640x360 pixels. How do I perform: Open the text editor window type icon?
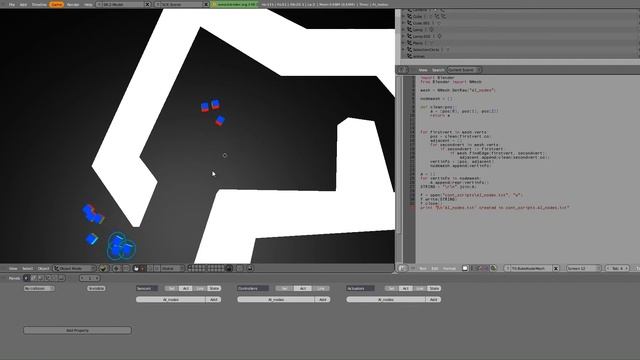click(403, 269)
